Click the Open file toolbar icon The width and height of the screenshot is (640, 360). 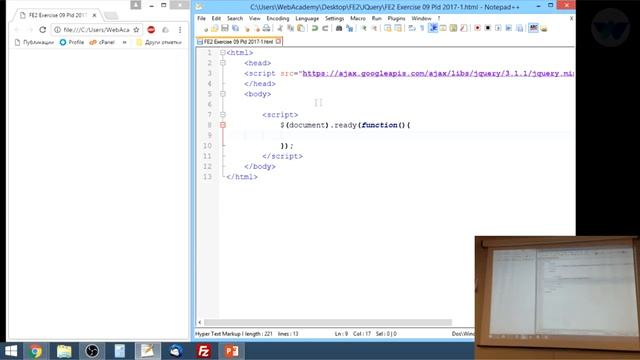click(x=214, y=28)
